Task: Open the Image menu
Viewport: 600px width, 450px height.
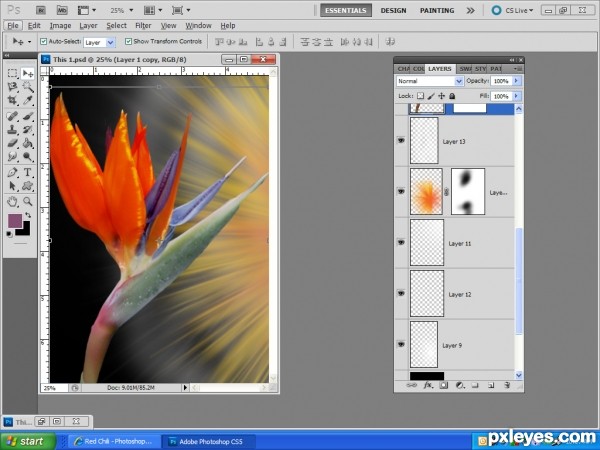Action: [60, 26]
